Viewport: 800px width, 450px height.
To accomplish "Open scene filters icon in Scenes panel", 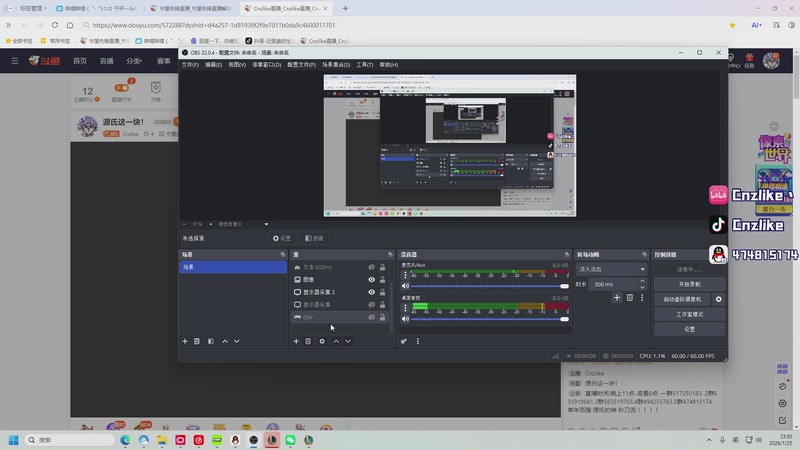I will point(211,341).
